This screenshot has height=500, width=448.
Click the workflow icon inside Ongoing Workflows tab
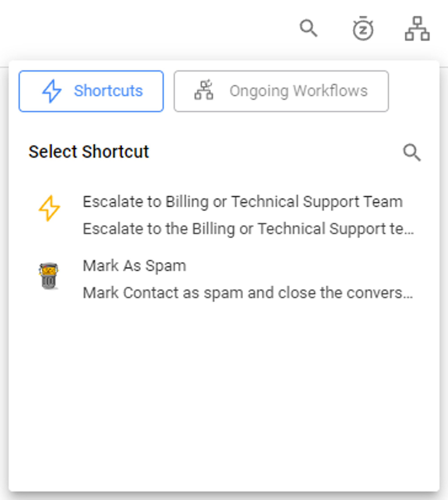(x=204, y=90)
